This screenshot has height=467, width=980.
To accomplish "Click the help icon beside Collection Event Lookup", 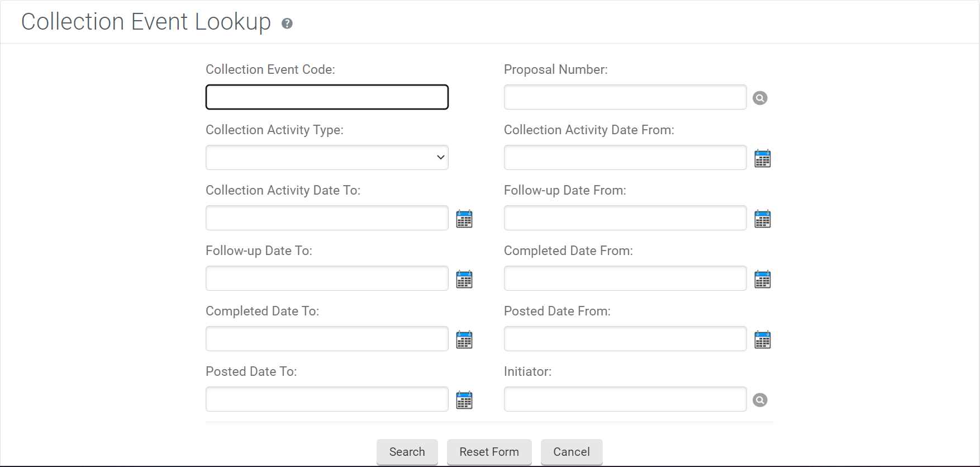I will 287,23.
